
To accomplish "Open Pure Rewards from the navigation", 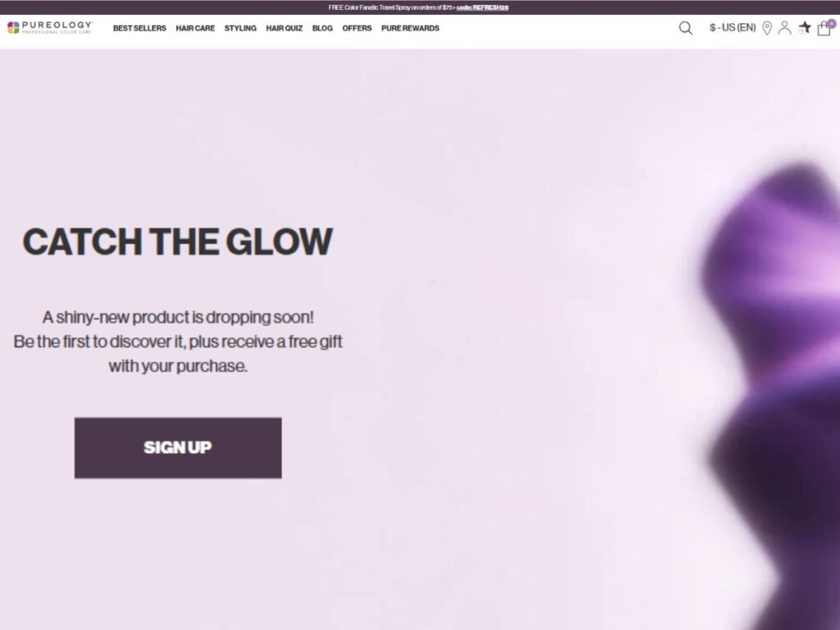I will pyautogui.click(x=410, y=29).
